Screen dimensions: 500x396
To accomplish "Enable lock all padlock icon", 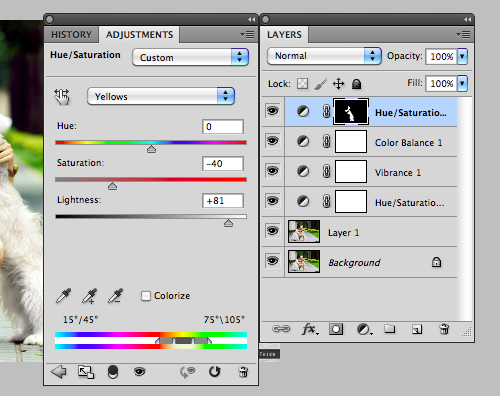I will tap(356, 84).
